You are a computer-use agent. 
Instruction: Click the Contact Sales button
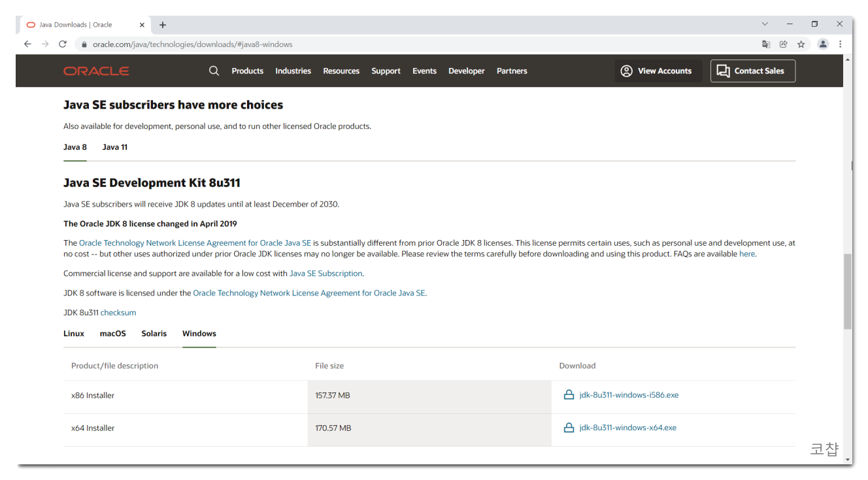pos(753,71)
